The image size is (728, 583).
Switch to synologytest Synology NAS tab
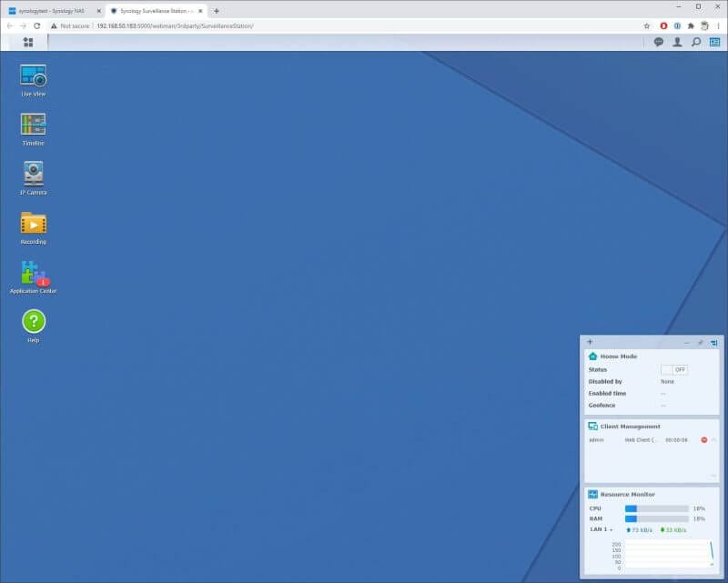point(51,11)
